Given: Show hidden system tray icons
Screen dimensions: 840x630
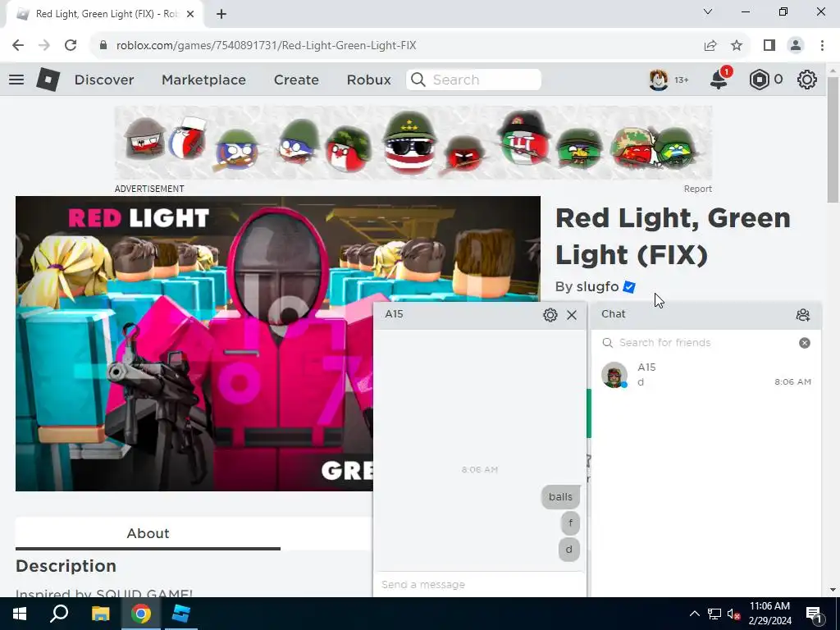Looking at the screenshot, I should pyautogui.click(x=694, y=614).
